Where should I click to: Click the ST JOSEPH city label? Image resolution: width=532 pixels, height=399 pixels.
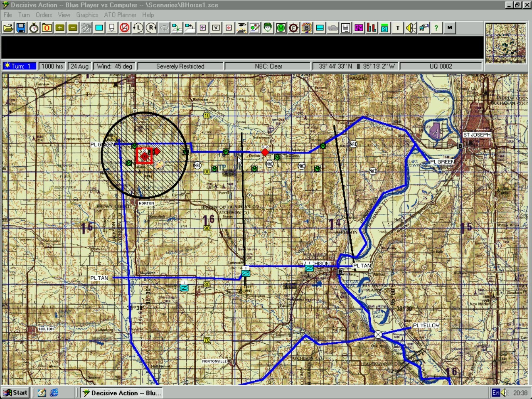[477, 135]
